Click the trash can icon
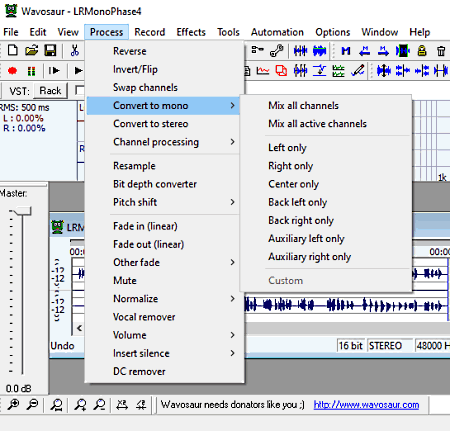 [x=441, y=51]
